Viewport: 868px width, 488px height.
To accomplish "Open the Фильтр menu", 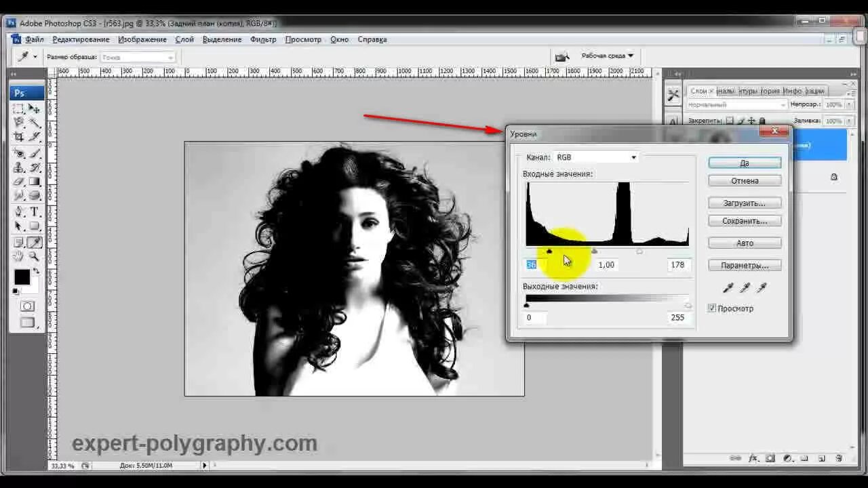I will point(263,39).
